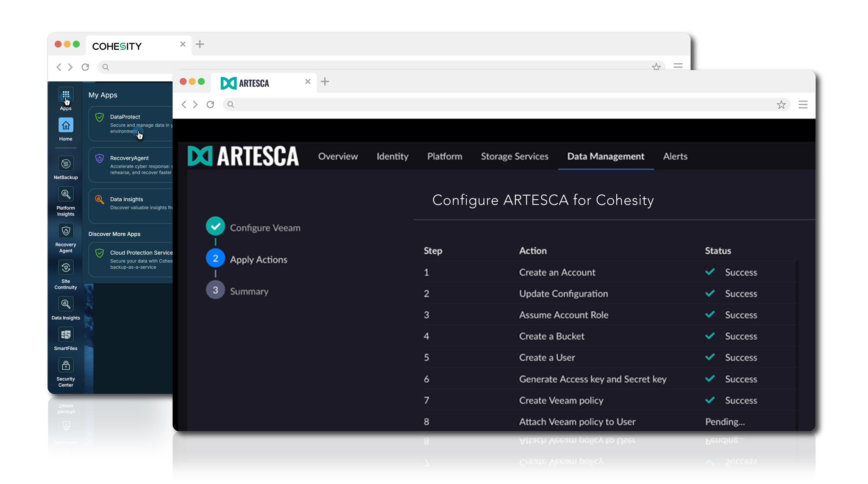Open the Identity tab
The width and height of the screenshot is (868, 484).
tap(392, 157)
